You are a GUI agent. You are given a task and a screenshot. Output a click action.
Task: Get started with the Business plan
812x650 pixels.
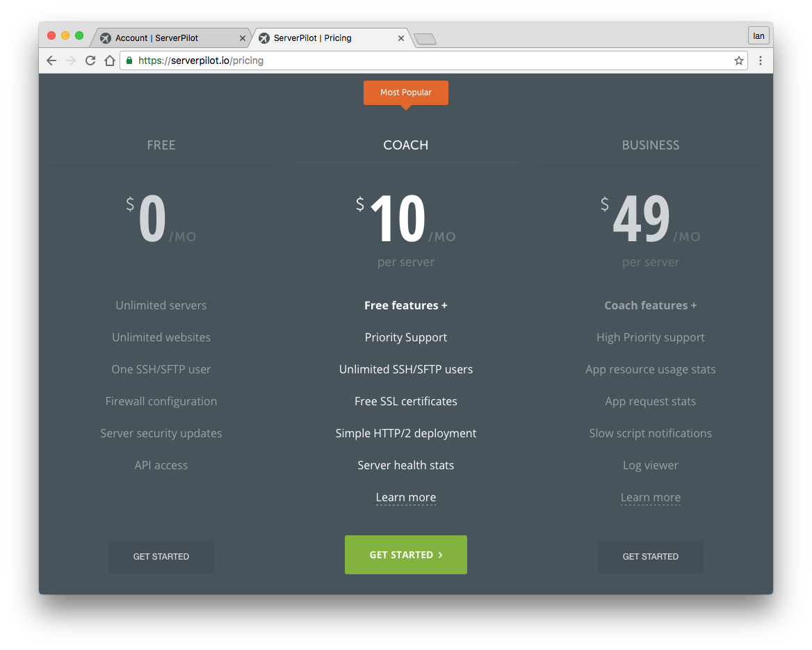tap(651, 557)
